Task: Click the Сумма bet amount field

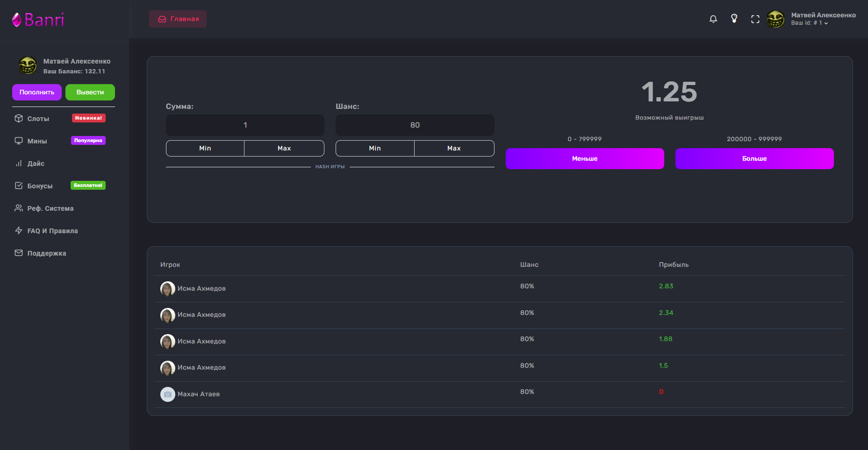Action: pos(245,125)
